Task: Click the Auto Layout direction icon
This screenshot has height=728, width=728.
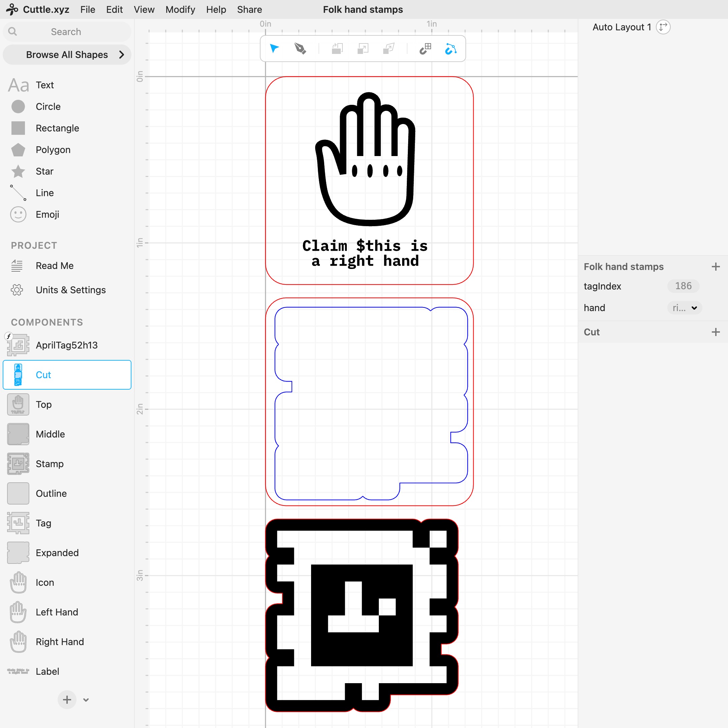Action: click(663, 27)
